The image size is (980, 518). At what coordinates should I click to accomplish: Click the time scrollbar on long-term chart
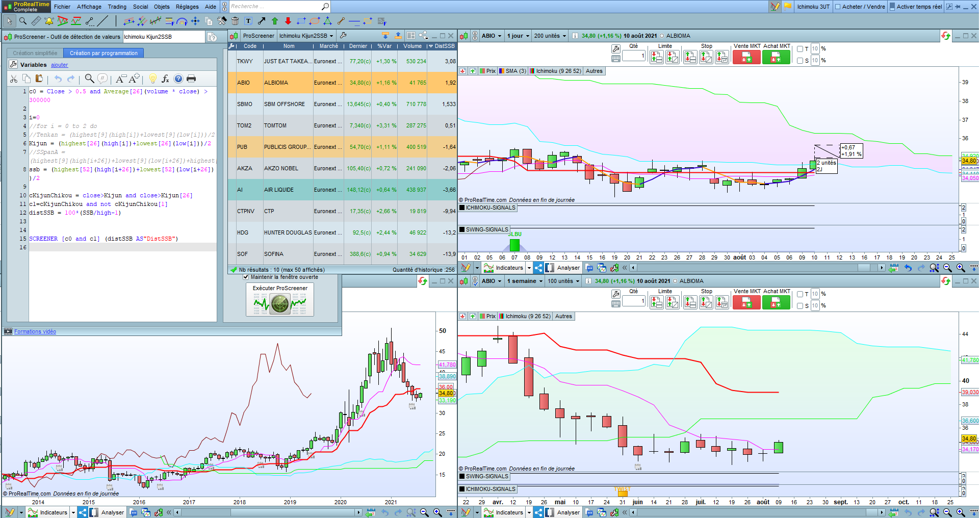coord(268,512)
